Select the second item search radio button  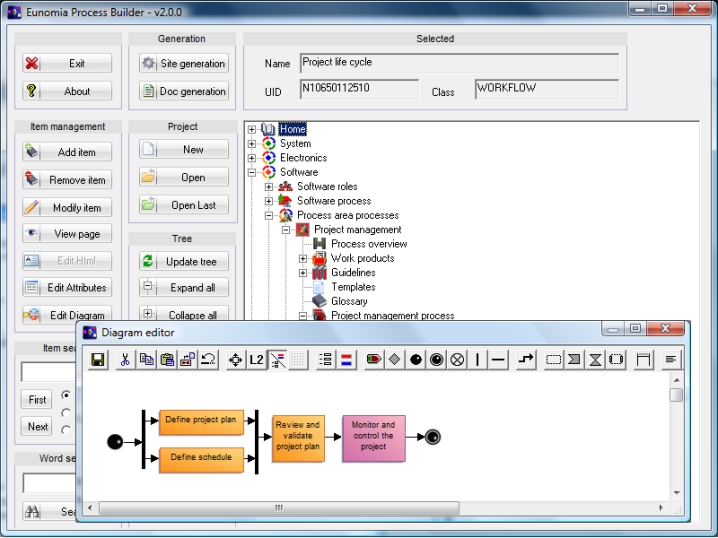66,412
